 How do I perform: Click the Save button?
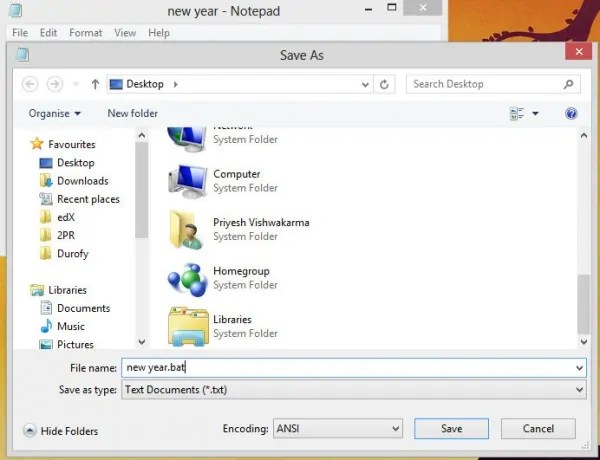click(452, 429)
